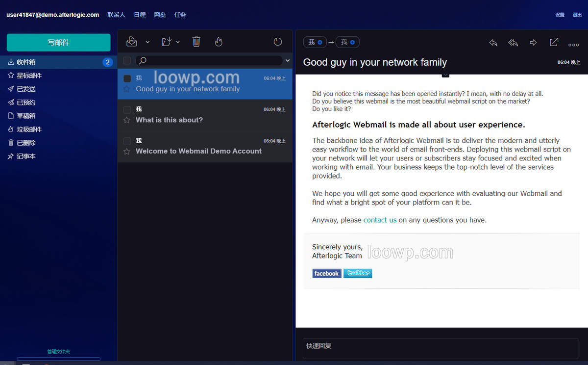Viewport: 588px width, 365px height.
Task: Click the 写邮件 compose button
Action: click(58, 43)
